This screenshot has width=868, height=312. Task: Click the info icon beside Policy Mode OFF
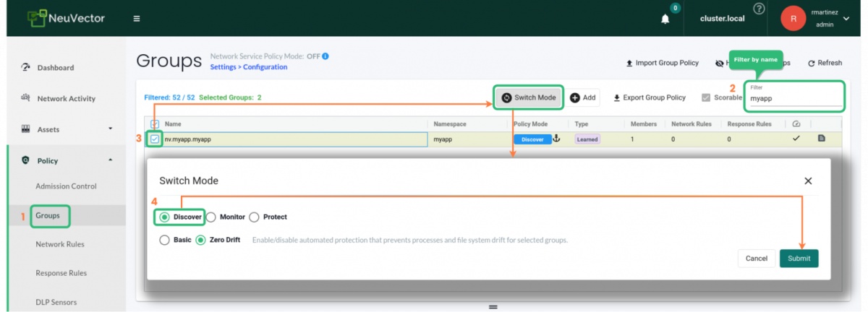[x=325, y=56]
